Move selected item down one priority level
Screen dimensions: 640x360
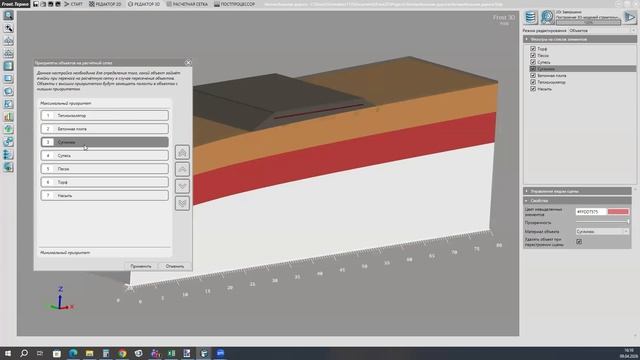pyautogui.click(x=182, y=186)
